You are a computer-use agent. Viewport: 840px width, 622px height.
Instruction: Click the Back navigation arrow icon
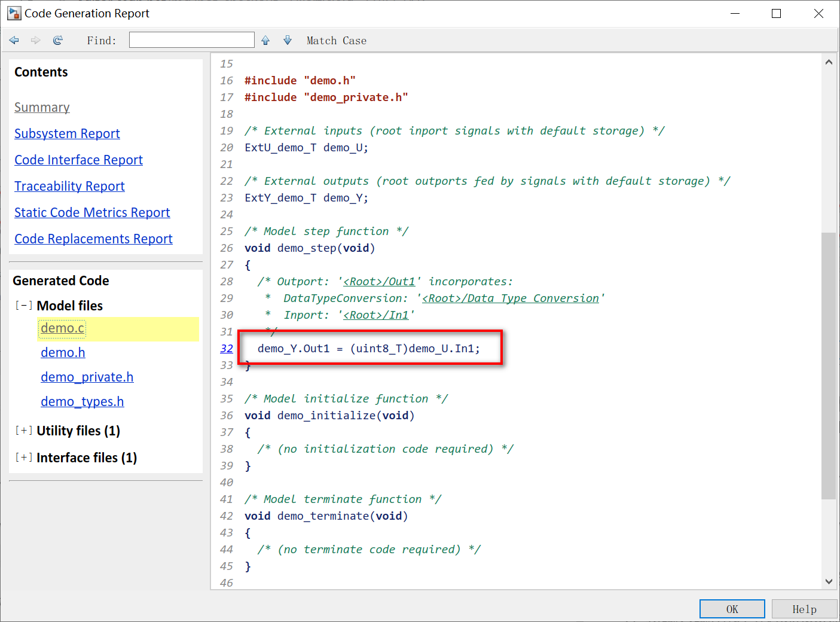(x=14, y=40)
